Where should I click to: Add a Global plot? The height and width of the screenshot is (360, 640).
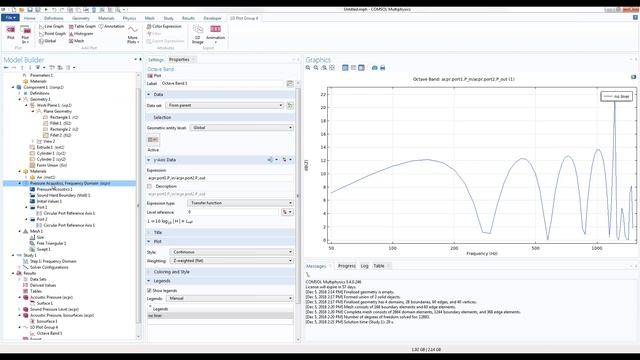click(47, 41)
